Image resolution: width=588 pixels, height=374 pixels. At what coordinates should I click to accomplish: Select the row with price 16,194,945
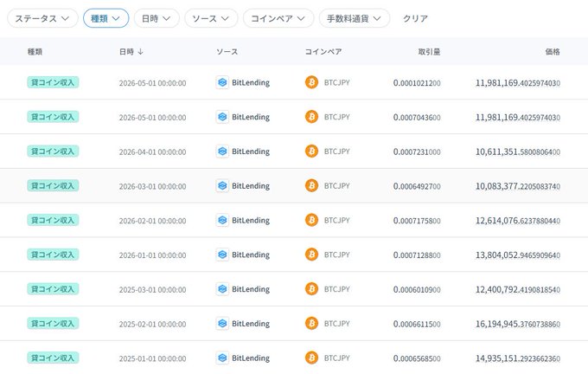point(294,324)
